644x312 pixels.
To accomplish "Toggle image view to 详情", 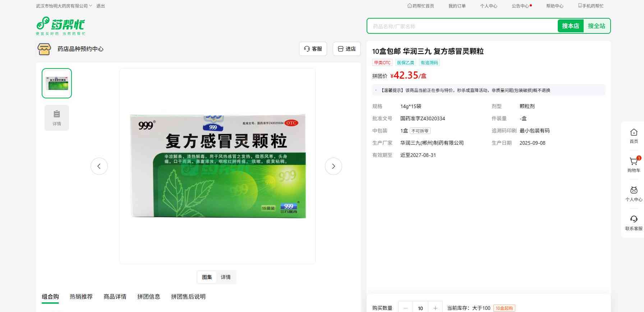I will point(226,277).
